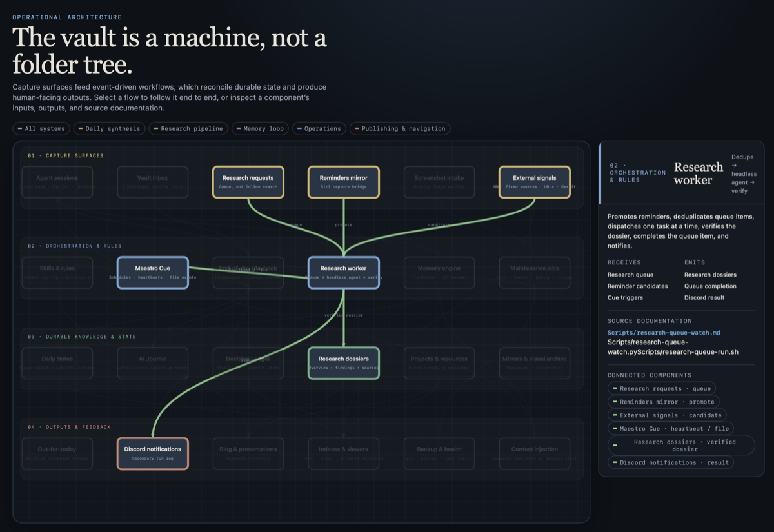Open the Research dossiers node
Screen dimensions: 774x532
click(344, 363)
